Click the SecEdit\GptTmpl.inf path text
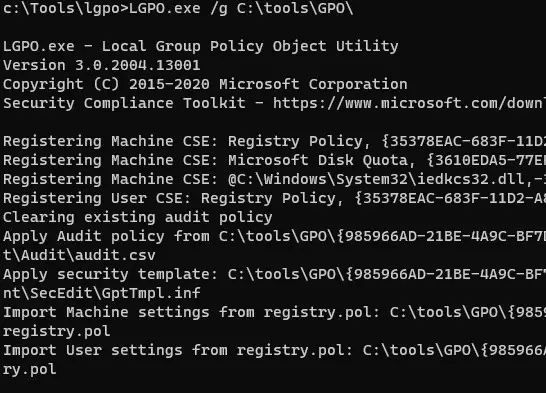The image size is (546, 393). point(102,293)
